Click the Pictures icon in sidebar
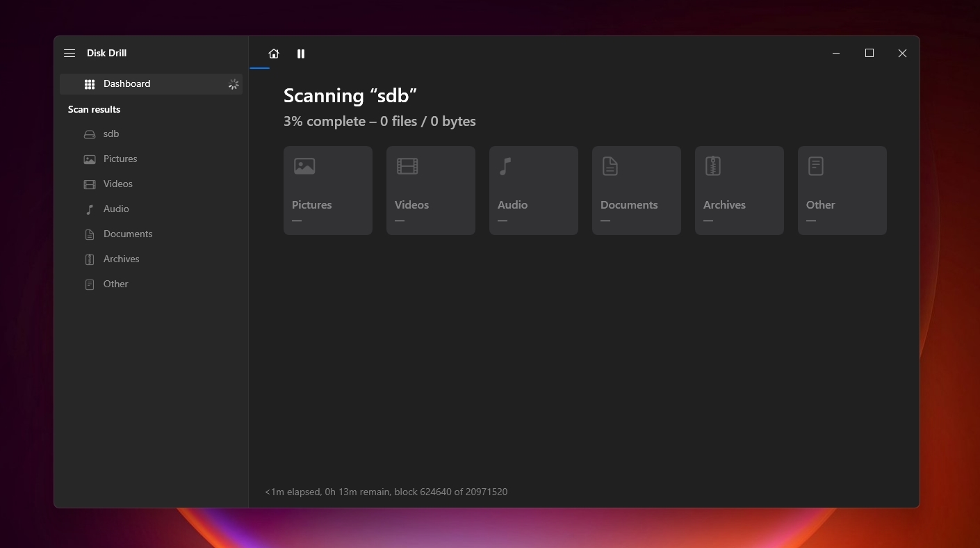 click(x=90, y=159)
